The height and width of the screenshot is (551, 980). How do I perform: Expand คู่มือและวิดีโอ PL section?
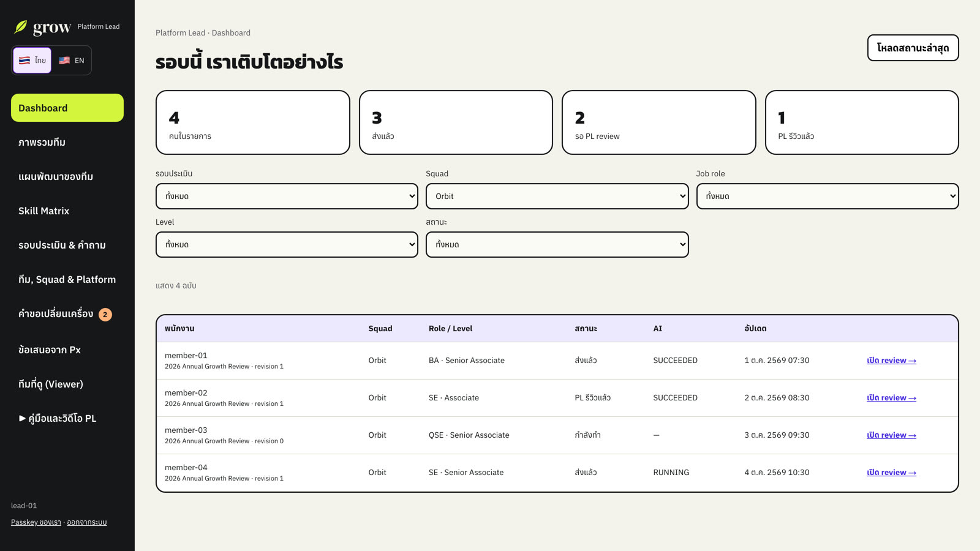pyautogui.click(x=67, y=418)
